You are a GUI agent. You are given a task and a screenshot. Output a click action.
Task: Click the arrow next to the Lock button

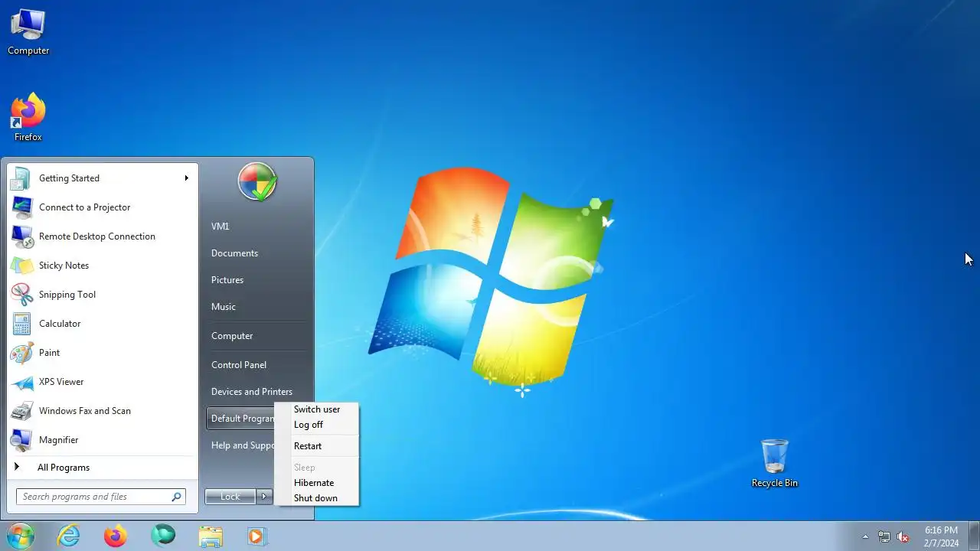pos(264,497)
